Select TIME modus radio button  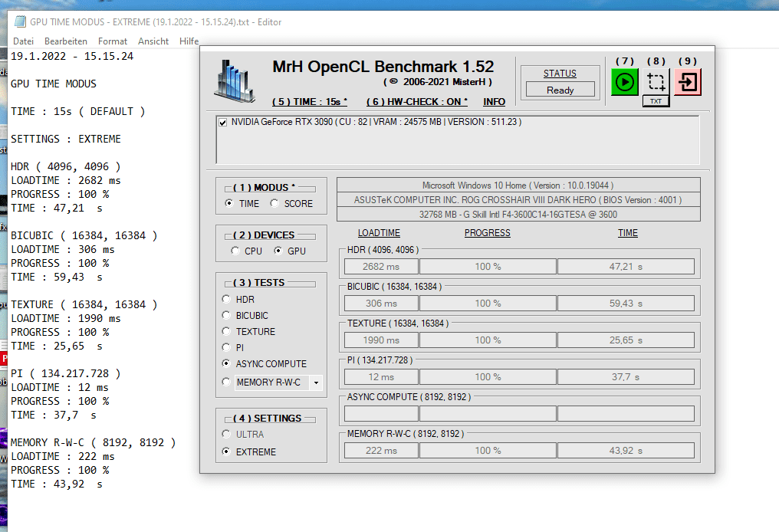[229, 203]
